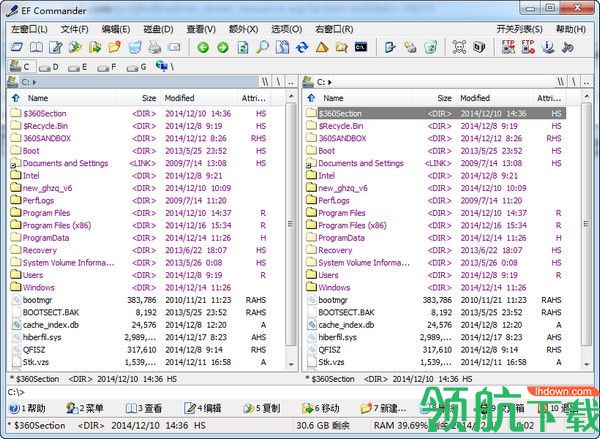Click the green back arrow icon
This screenshot has width=600, height=439.
(203, 47)
